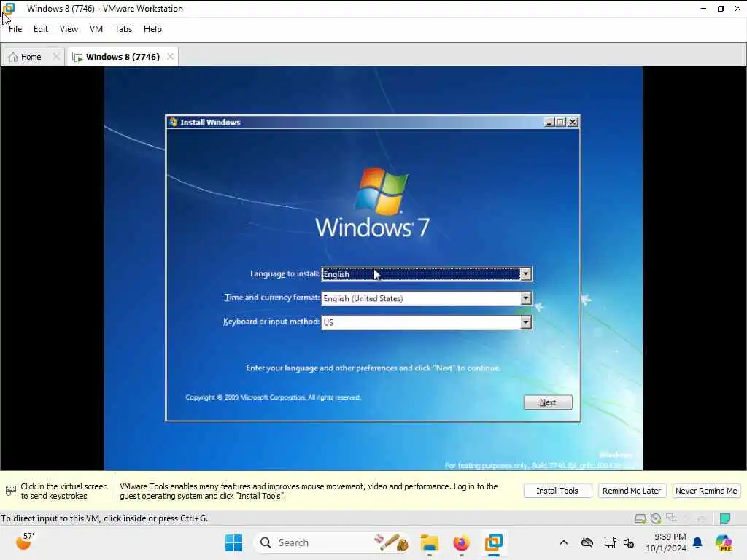This screenshot has width=747, height=560.
Task: Close the Windows 8 (7746) tab
Action: coord(170,57)
